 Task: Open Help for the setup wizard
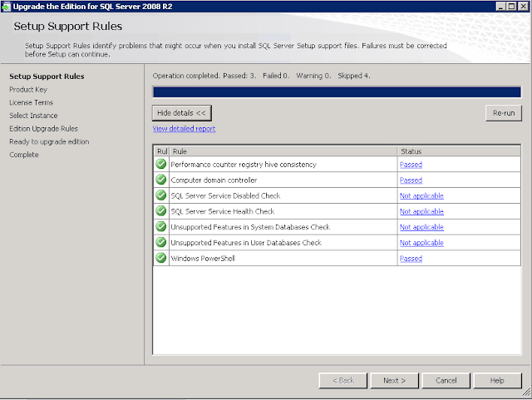point(497,381)
